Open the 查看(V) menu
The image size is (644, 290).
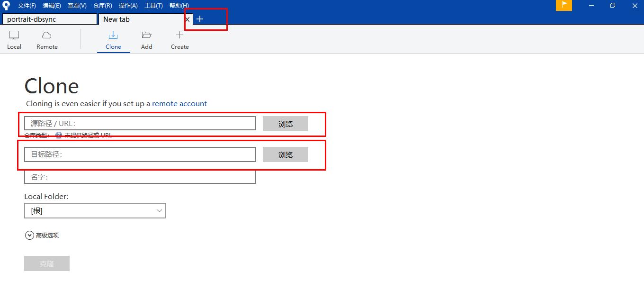click(77, 6)
